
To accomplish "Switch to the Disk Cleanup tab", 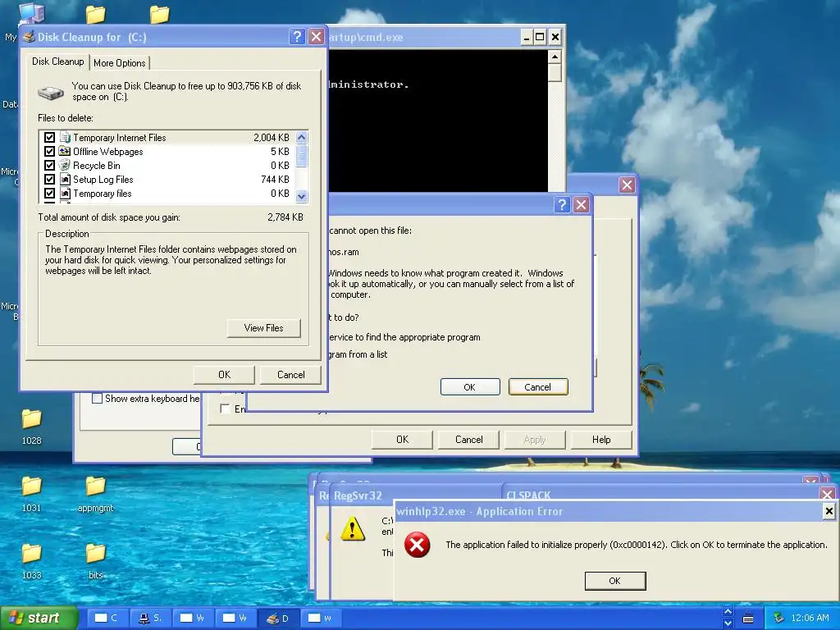I will (58, 62).
